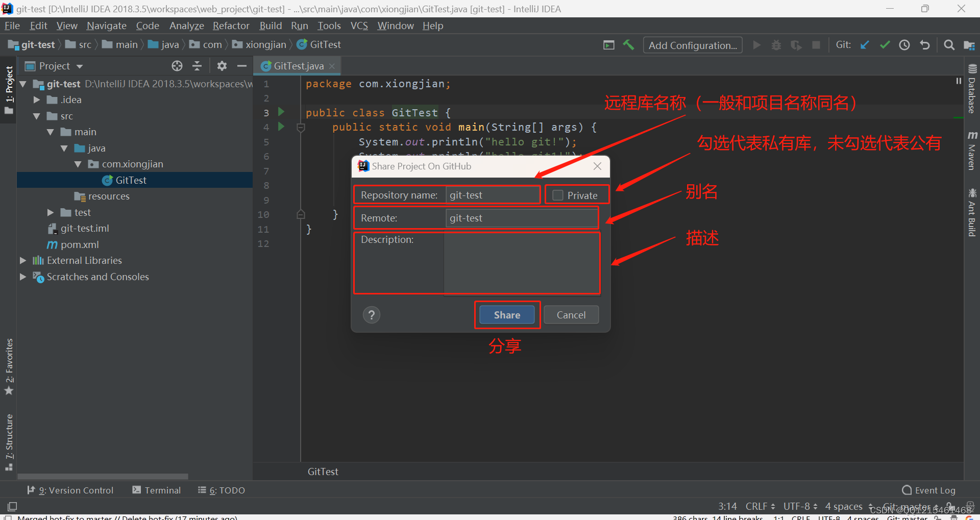Open the Ant Build tool window
Viewport: 980px width, 520px height.
(972, 213)
